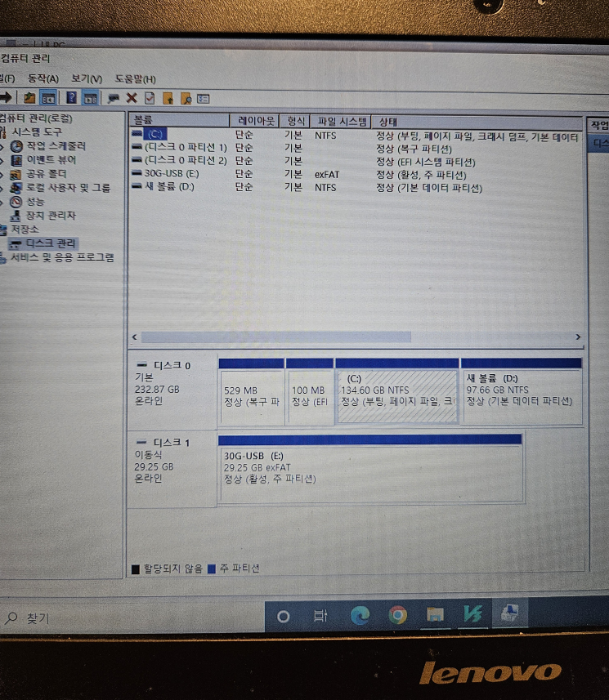The width and height of the screenshot is (609, 700).
Task: Click the connect/refresh disk toolbar icon
Action: (114, 98)
